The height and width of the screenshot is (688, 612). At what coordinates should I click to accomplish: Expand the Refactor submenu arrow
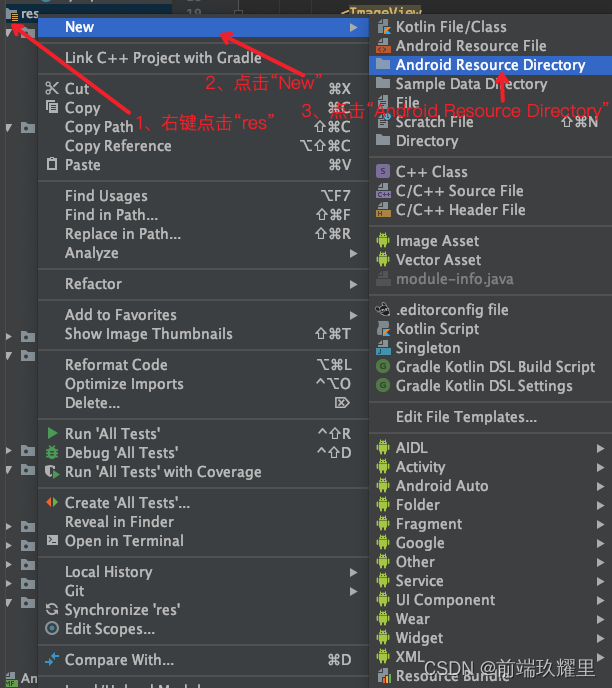click(x=353, y=284)
